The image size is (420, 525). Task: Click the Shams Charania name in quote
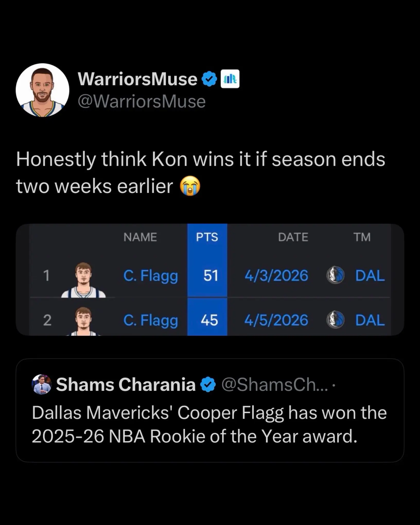pos(126,385)
